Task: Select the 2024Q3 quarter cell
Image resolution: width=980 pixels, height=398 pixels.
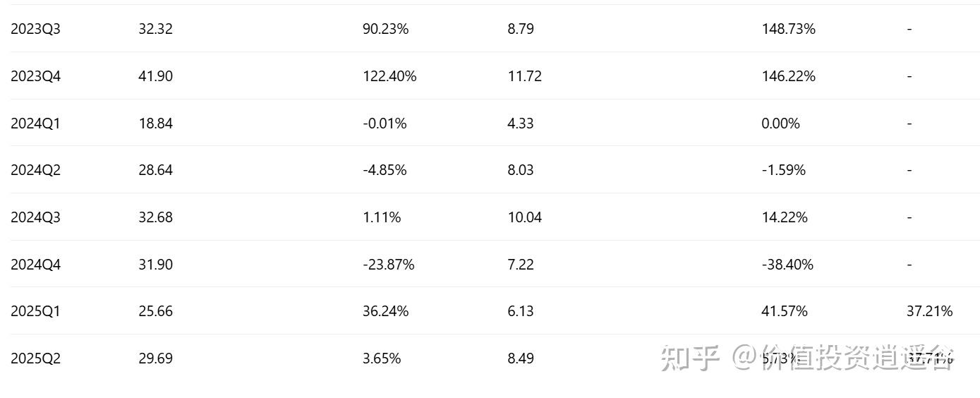Action: click(x=35, y=217)
